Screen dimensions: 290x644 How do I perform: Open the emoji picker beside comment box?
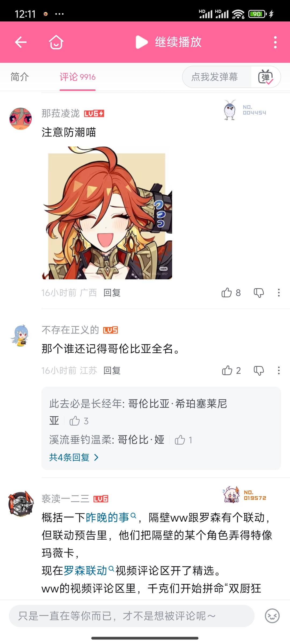[x=272, y=616]
